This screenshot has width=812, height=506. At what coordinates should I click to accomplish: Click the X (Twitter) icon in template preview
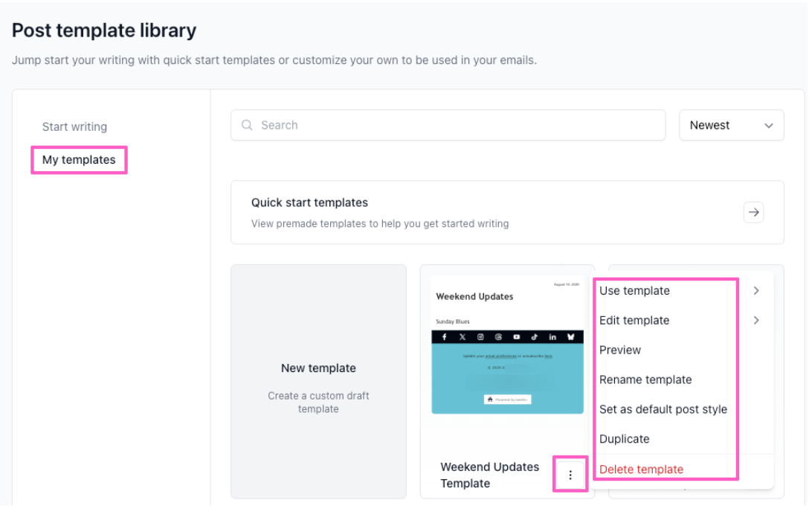tap(463, 336)
